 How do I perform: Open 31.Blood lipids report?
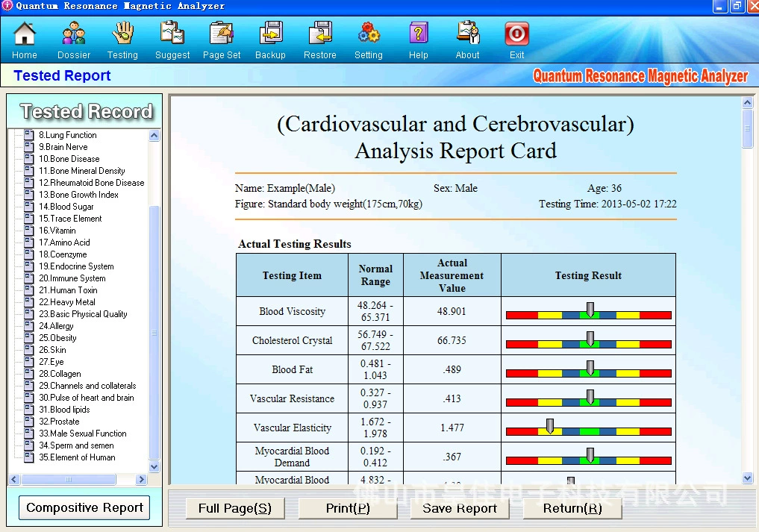coord(64,410)
